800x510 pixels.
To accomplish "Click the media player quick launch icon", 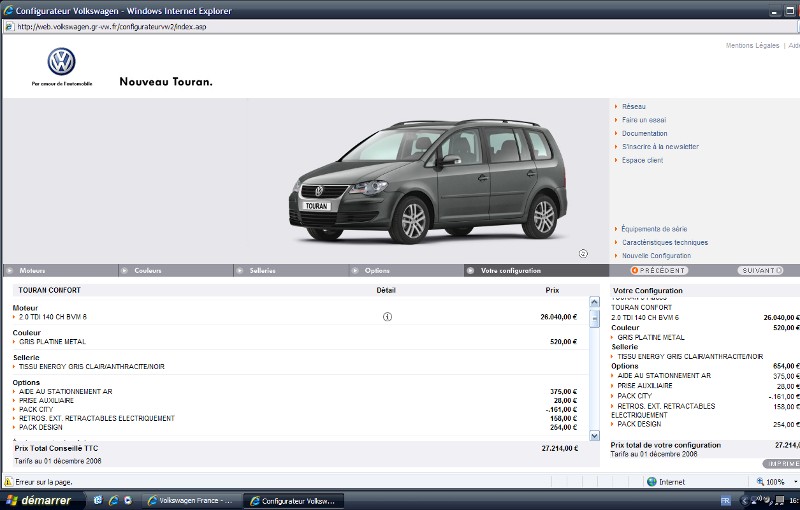I will click(x=128, y=501).
